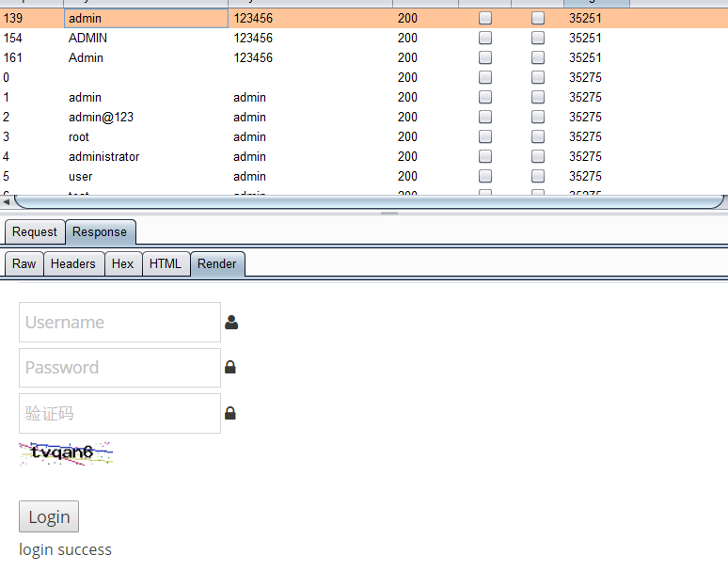
Task: Tick first checkbox in row 139
Action: [x=485, y=18]
